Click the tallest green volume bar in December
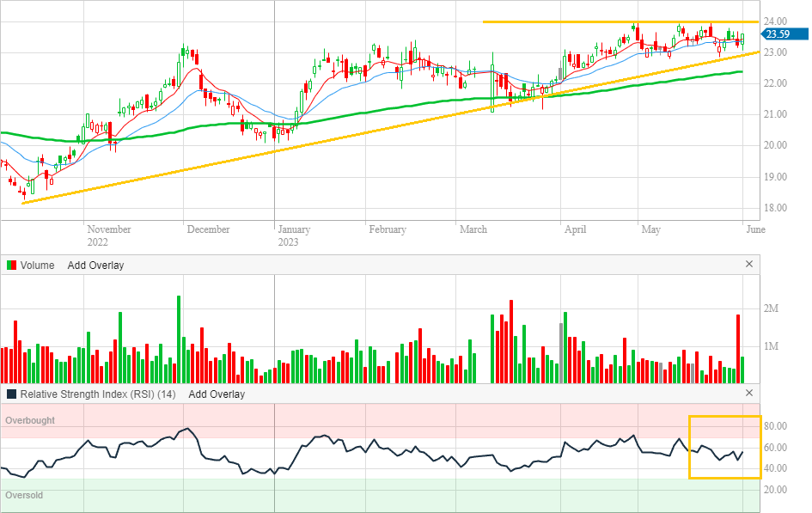The width and height of the screenshot is (812, 513). pos(179,339)
